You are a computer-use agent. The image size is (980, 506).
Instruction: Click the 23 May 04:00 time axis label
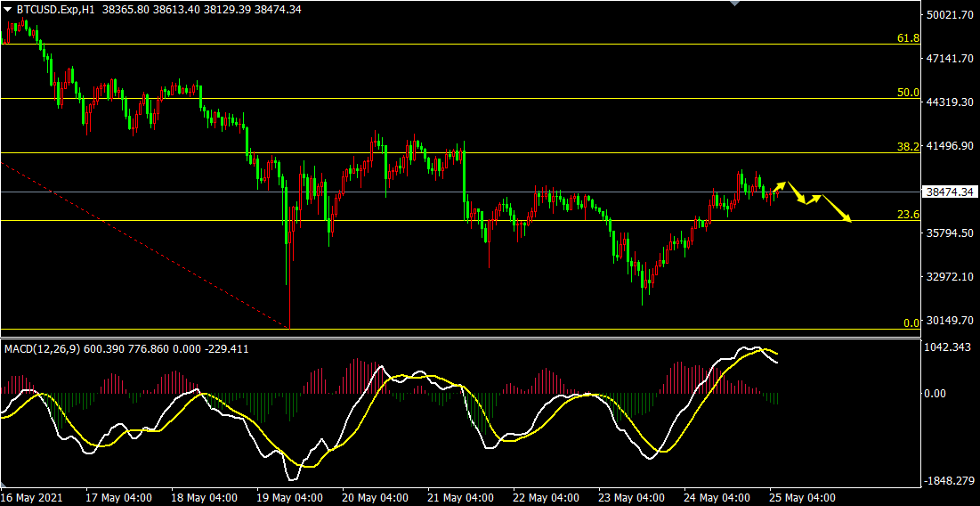click(631, 497)
